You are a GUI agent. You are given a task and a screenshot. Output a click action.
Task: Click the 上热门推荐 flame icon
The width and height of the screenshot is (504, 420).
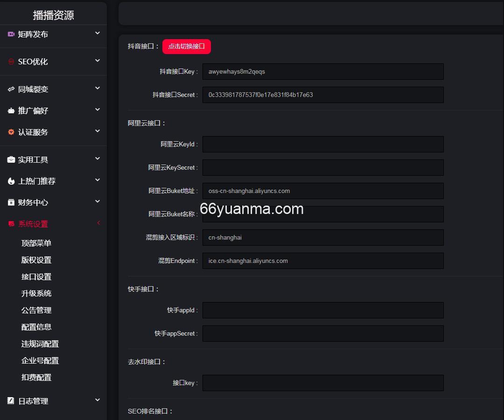(x=11, y=181)
